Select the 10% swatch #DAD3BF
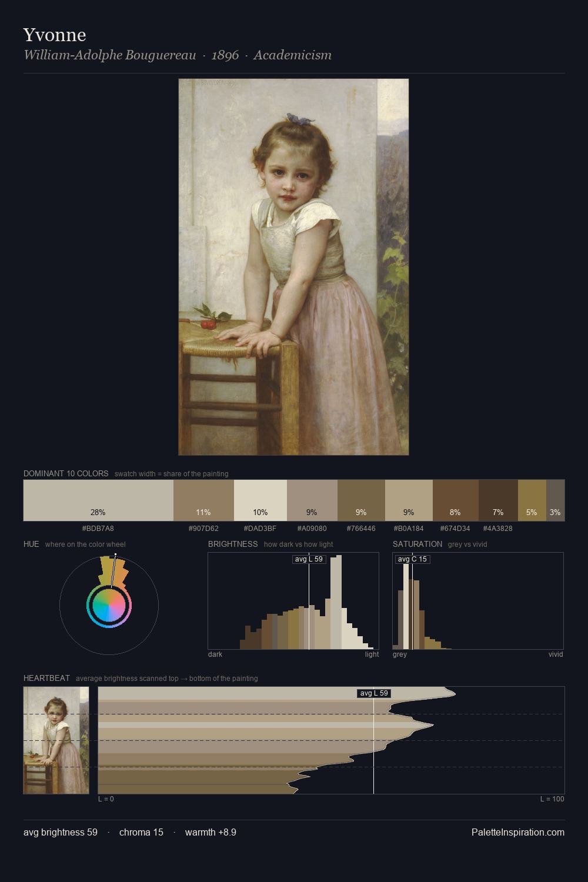This screenshot has height=882, width=588. pos(260,500)
